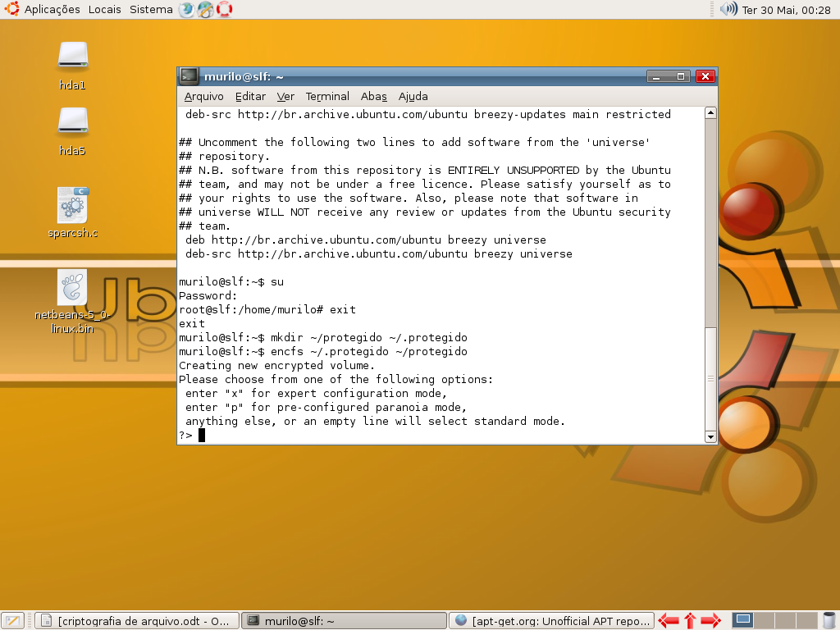Click the terminal title bar text murilo@slf: ~
840x630 pixels.
pos(244,76)
